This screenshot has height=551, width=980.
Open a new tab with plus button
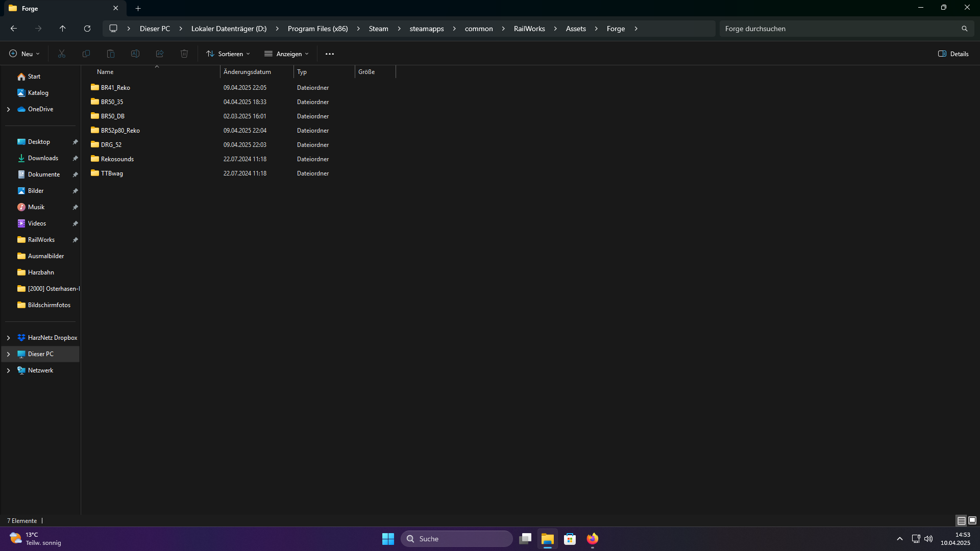pyautogui.click(x=138, y=8)
